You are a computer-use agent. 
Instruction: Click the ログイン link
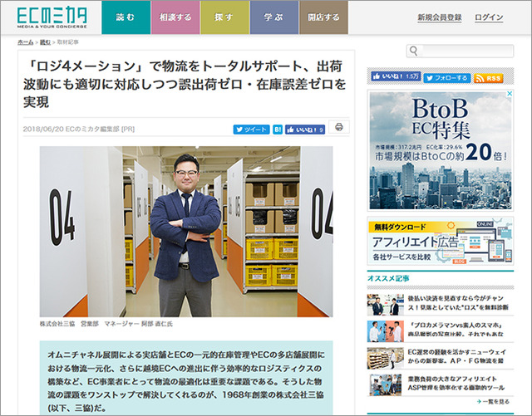489,17
